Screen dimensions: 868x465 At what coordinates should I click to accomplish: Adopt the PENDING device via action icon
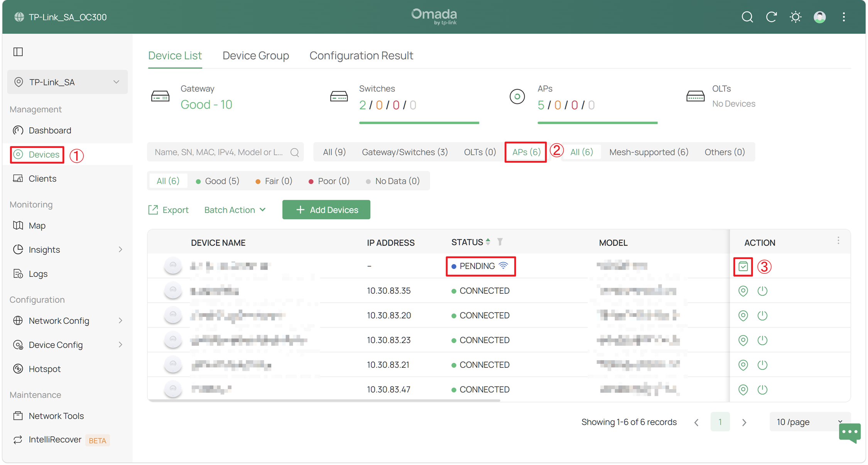point(743,266)
